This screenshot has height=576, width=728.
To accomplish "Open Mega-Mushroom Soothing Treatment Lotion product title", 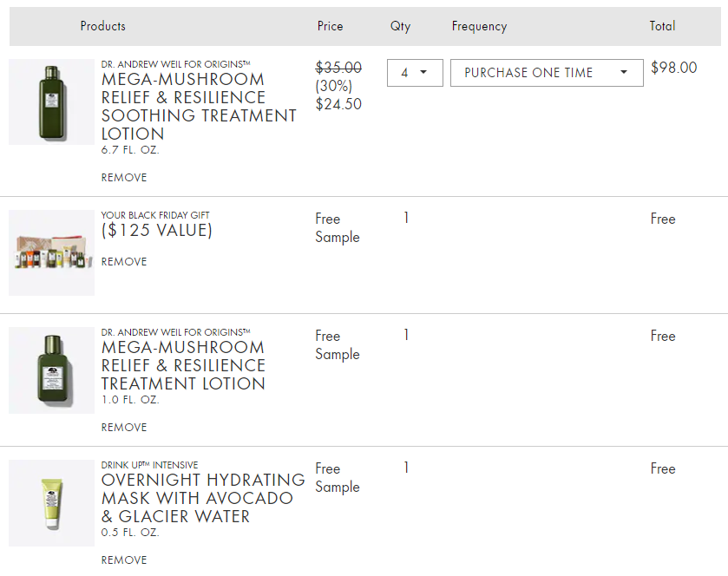I will coord(199,107).
